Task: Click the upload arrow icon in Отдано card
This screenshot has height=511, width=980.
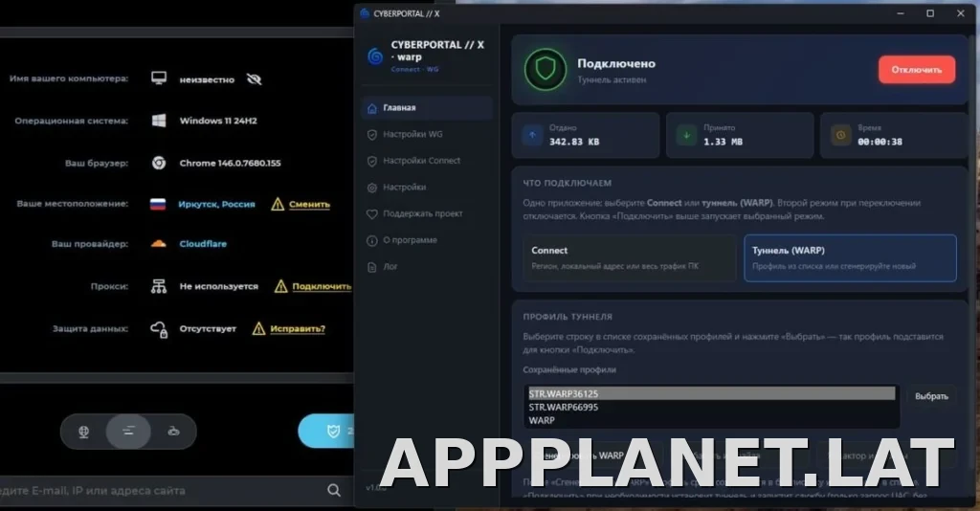Action: 532,135
